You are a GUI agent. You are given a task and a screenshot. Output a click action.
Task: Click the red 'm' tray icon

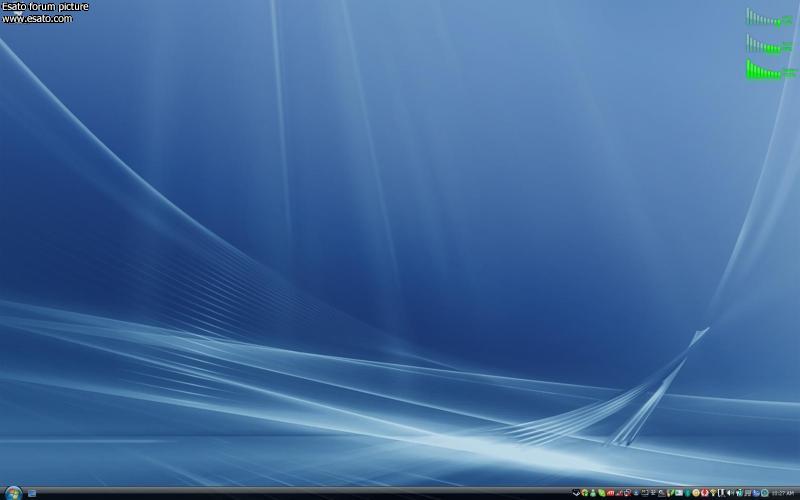610,493
